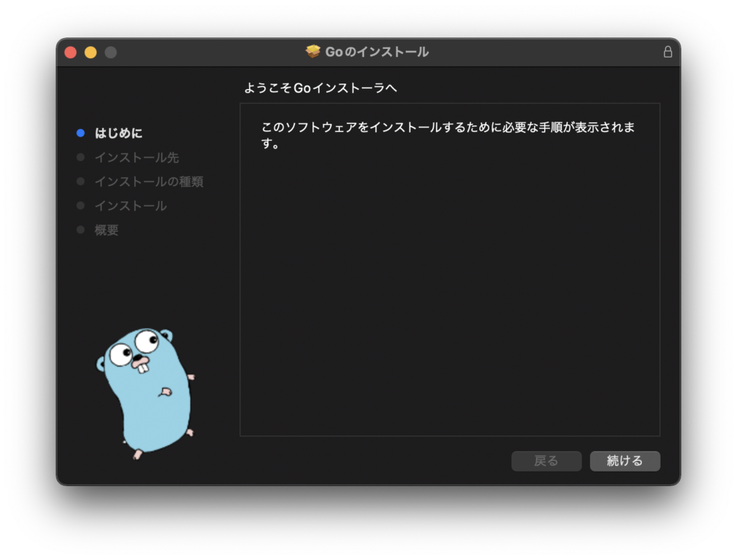Click the Goのインストール window title text
Screen dimensions: 737x560
pyautogui.click(x=376, y=52)
